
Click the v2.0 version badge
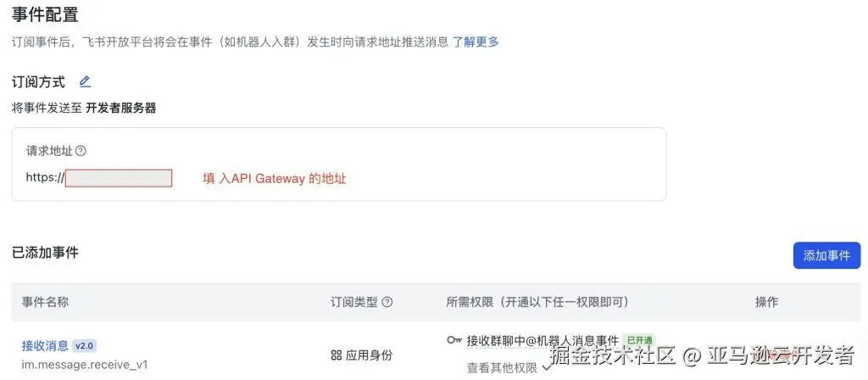pos(85,346)
